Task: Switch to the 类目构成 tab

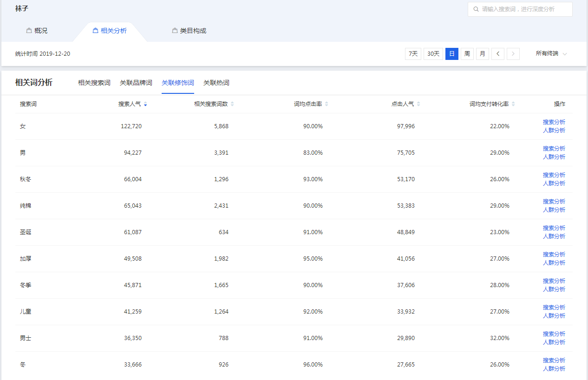Action: pos(189,31)
